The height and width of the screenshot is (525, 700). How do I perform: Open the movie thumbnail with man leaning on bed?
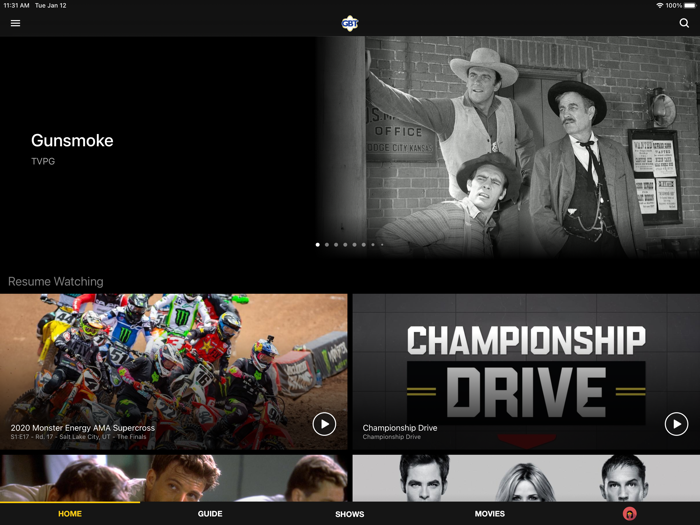tap(174, 478)
